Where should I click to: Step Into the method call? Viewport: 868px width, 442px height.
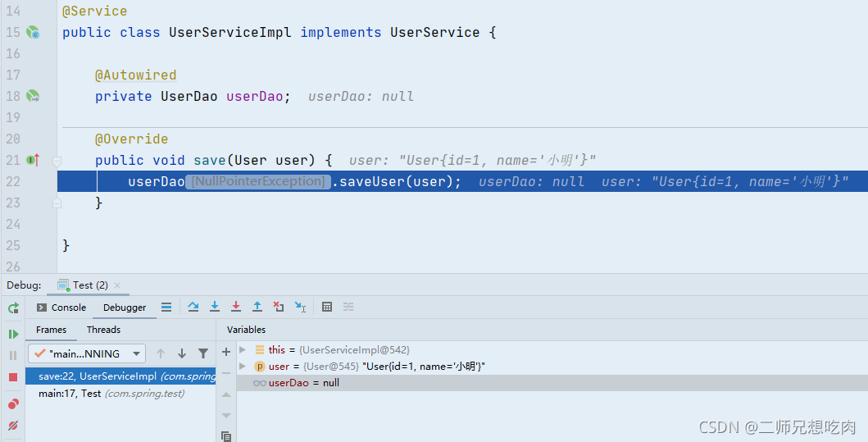(x=215, y=307)
